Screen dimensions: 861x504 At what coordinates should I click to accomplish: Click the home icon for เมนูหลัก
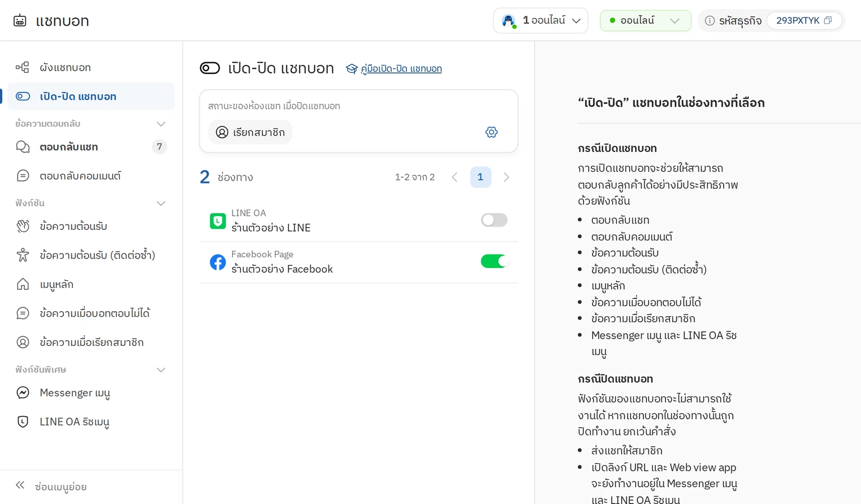(22, 284)
